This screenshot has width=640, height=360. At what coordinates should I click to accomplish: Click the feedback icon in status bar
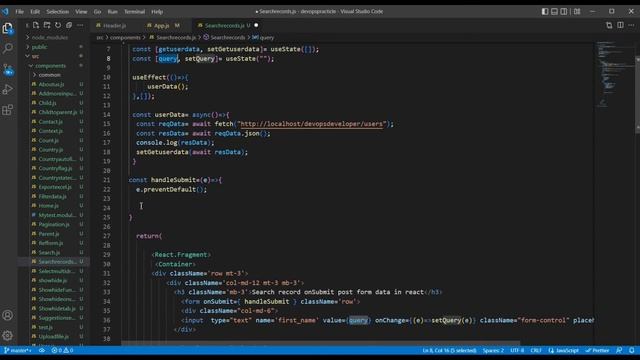tap(619, 351)
